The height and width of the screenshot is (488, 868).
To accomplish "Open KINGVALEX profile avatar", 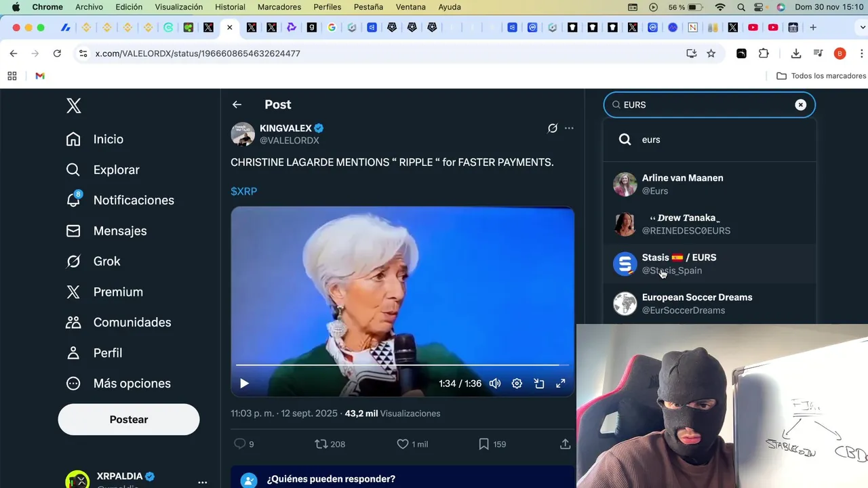I will tap(243, 134).
